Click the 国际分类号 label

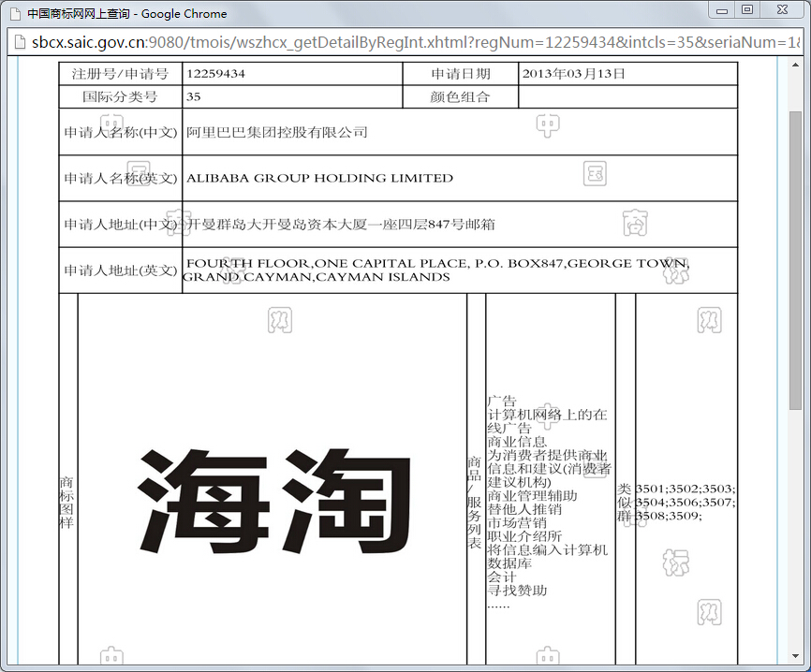click(120, 96)
